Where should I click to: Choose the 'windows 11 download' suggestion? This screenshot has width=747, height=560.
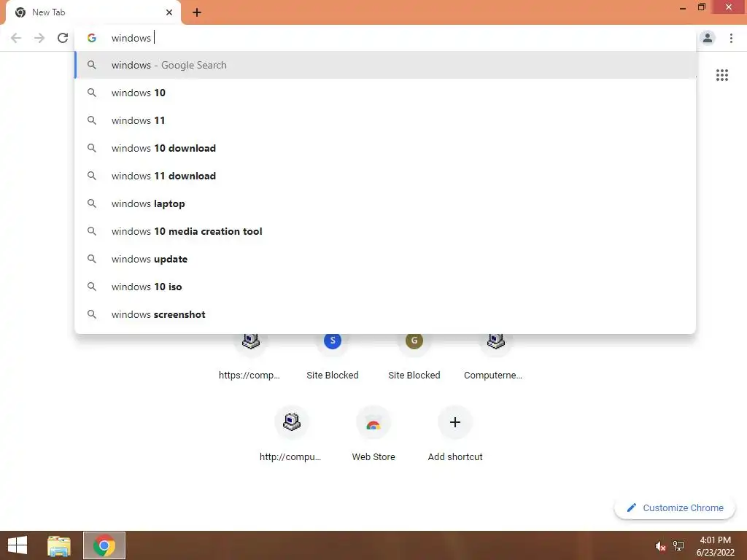coord(385,176)
